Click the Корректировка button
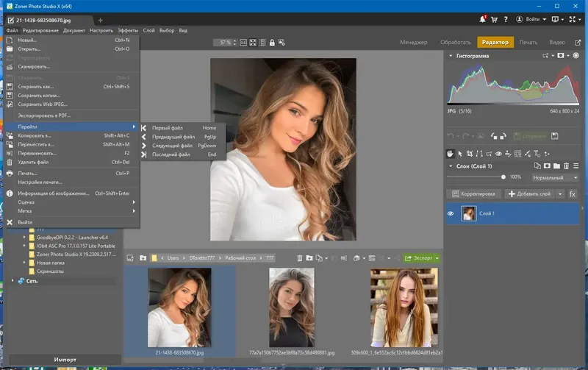 coord(475,193)
